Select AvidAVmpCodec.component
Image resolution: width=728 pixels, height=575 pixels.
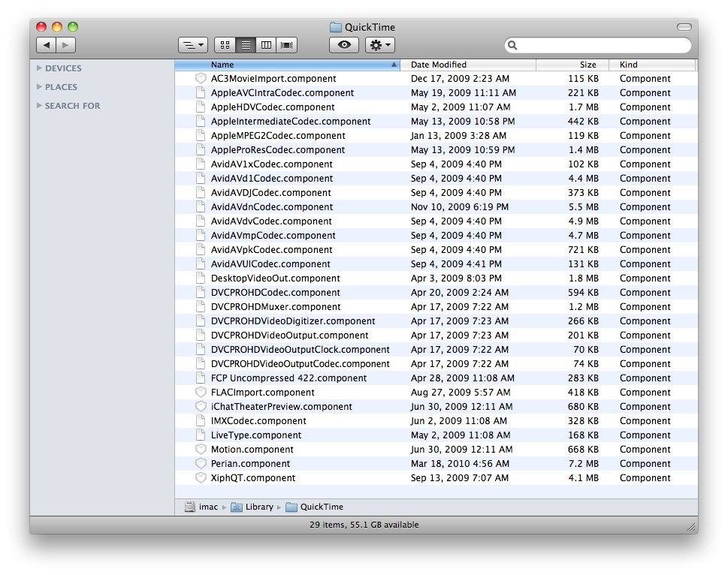[436, 236]
